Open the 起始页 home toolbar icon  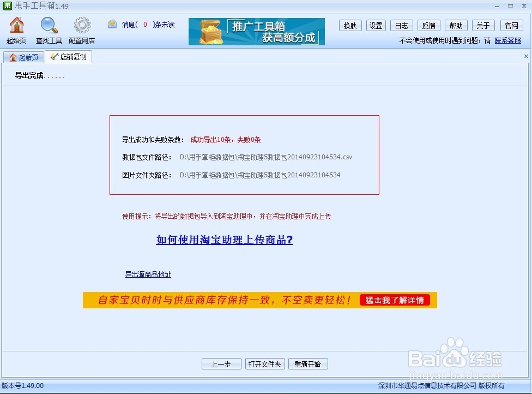16,31
